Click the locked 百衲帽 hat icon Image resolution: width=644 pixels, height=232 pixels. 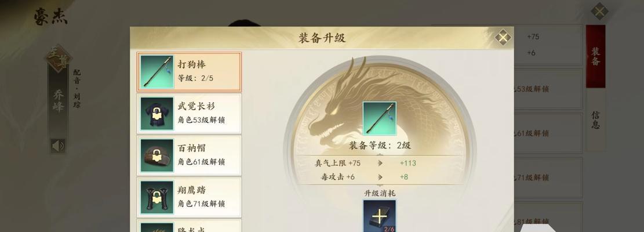(157, 155)
